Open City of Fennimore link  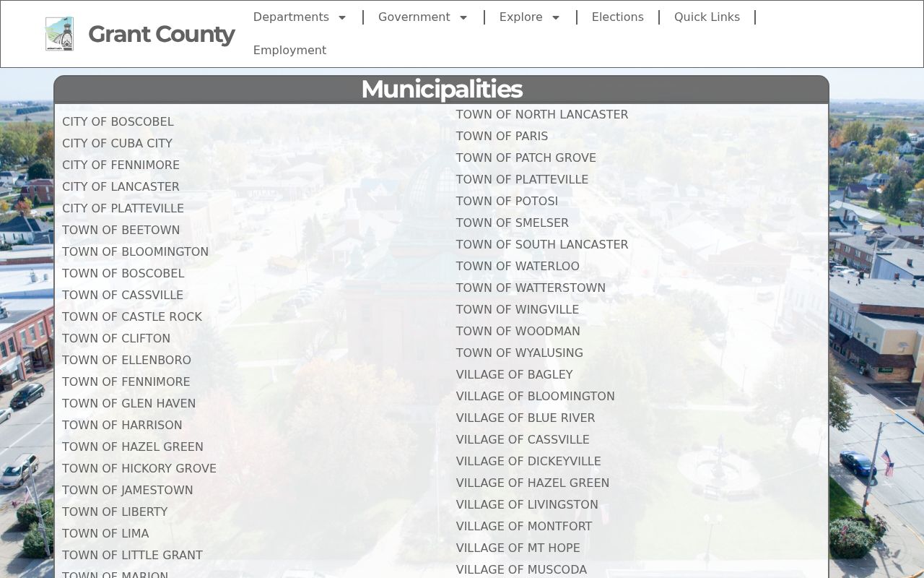tap(121, 165)
